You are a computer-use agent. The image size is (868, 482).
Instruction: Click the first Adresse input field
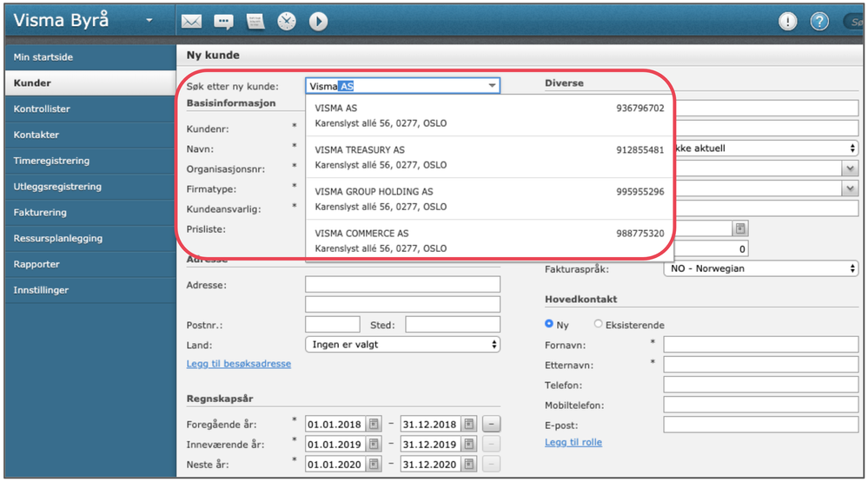point(402,285)
